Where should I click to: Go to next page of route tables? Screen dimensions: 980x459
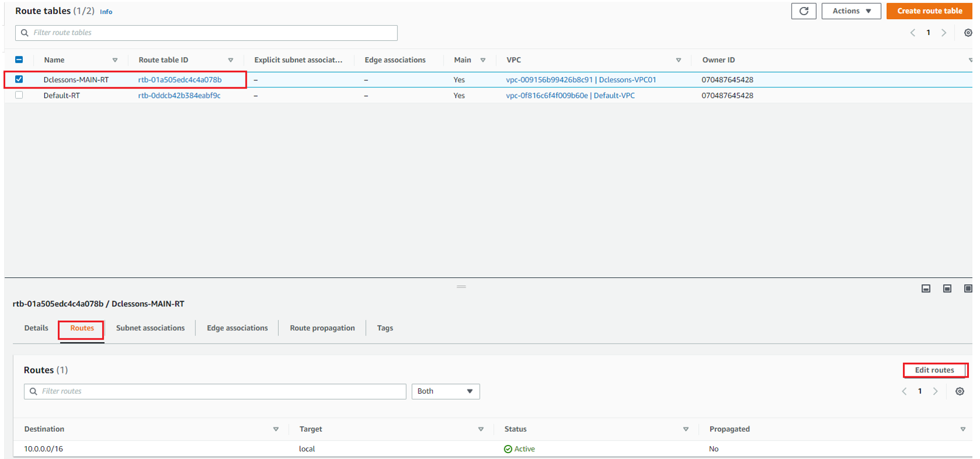click(x=944, y=33)
